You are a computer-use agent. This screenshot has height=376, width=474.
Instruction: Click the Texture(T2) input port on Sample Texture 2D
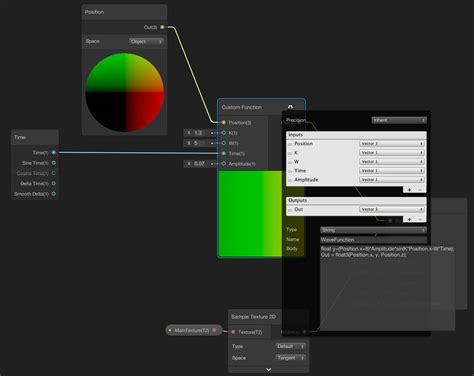click(x=233, y=332)
